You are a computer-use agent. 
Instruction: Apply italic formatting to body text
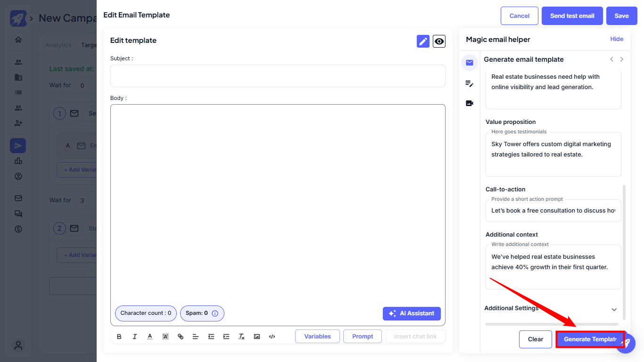[x=134, y=337]
